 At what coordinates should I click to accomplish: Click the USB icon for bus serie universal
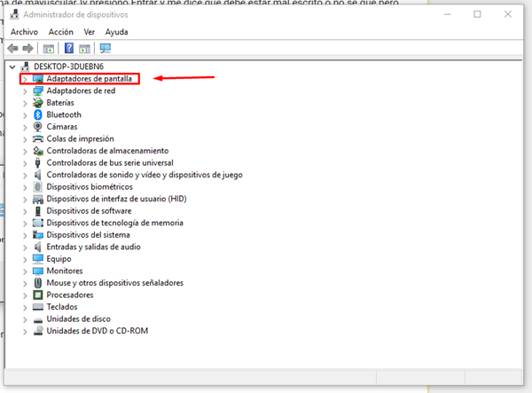coord(37,163)
